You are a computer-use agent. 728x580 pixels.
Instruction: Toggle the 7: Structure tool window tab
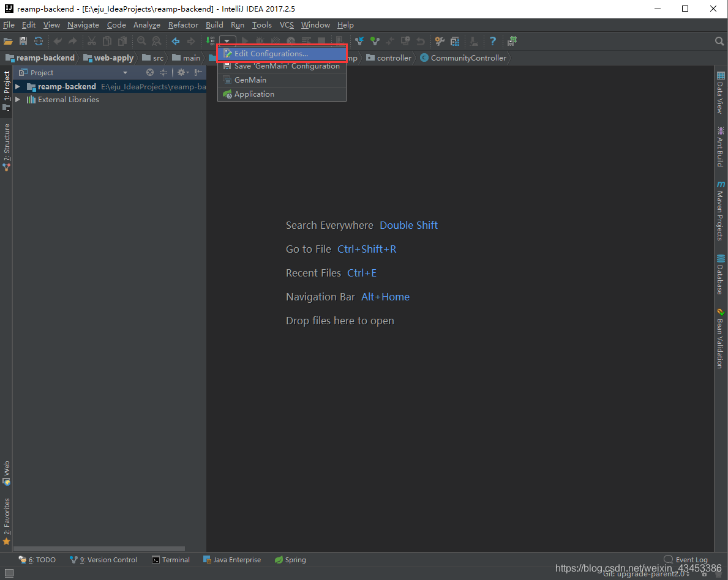point(7,147)
